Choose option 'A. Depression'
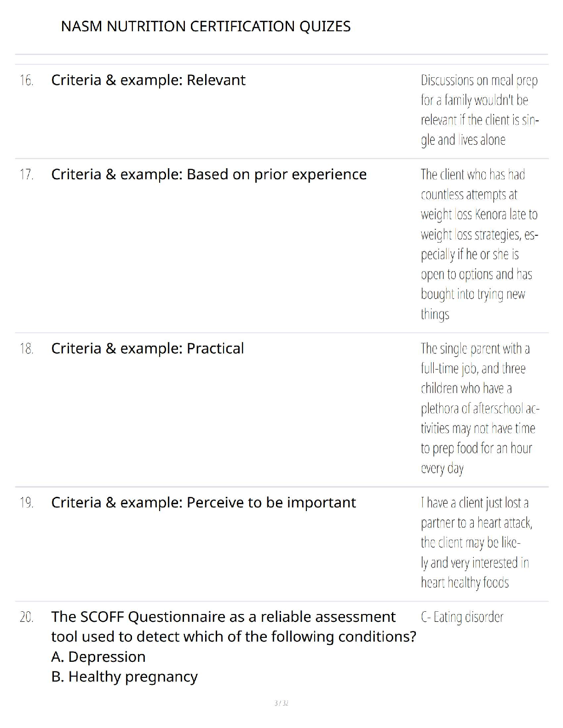 (98, 657)
